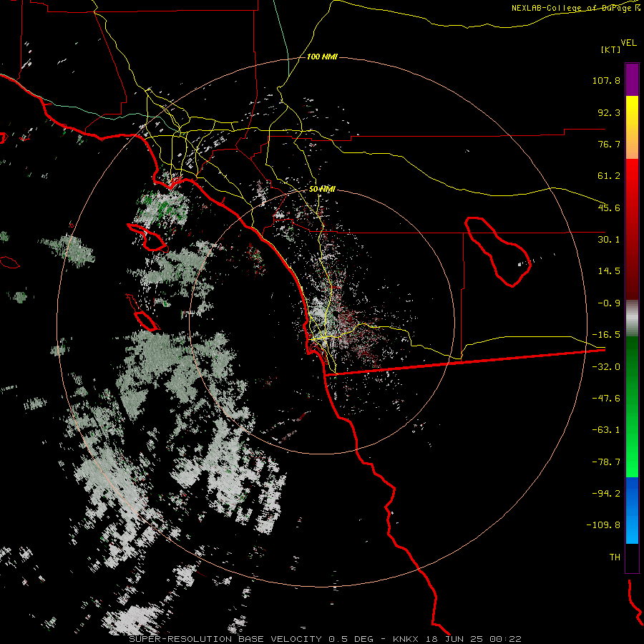Select the green segment of the color bar
This screenshot has width=644, height=644.
click(x=632, y=406)
